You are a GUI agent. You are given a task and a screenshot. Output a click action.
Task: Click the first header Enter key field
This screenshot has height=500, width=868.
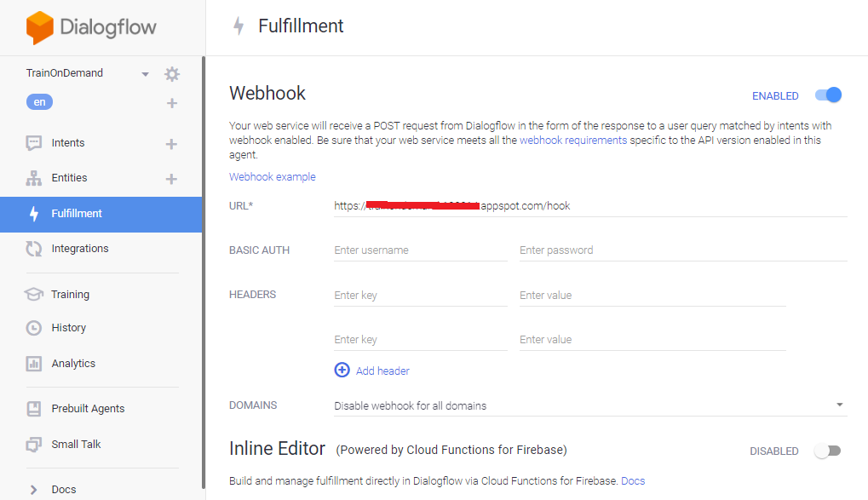click(420, 295)
